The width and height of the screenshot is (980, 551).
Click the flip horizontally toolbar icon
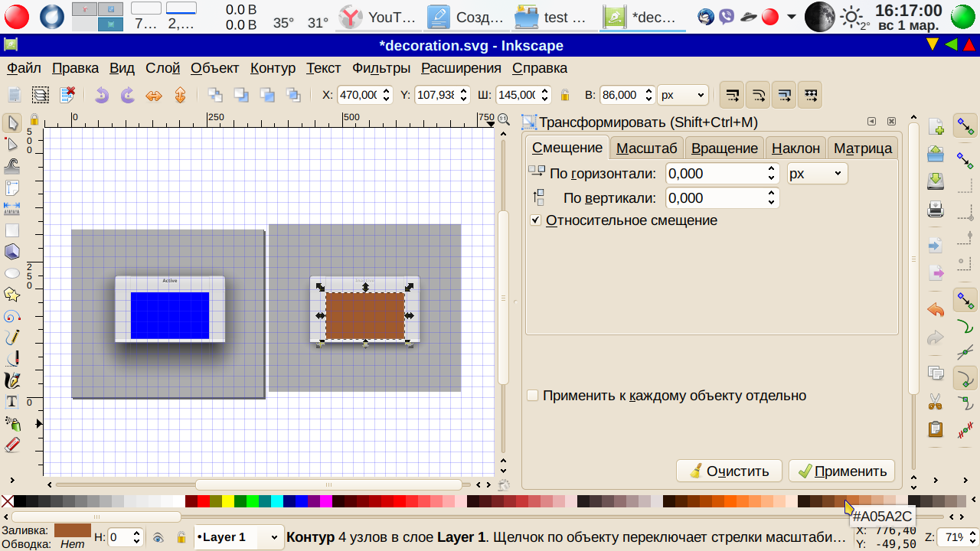click(154, 96)
